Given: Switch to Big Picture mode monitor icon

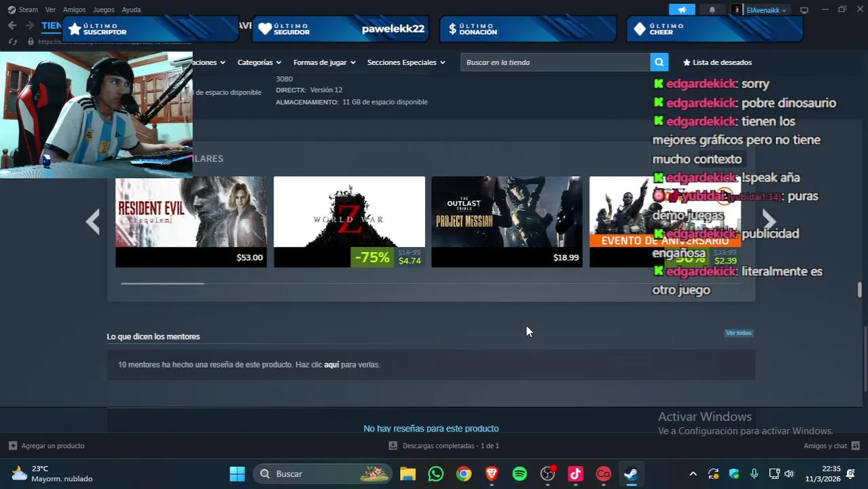Looking at the screenshot, I should coord(804,10).
